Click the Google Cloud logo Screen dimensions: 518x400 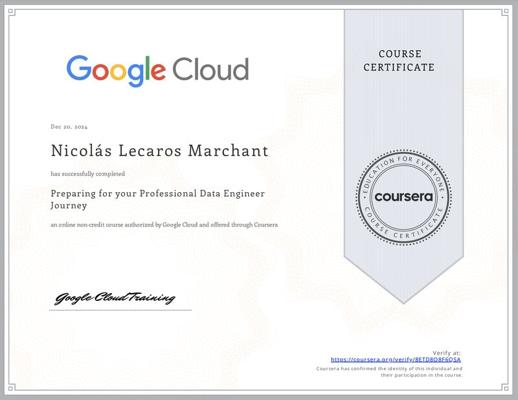(157, 71)
